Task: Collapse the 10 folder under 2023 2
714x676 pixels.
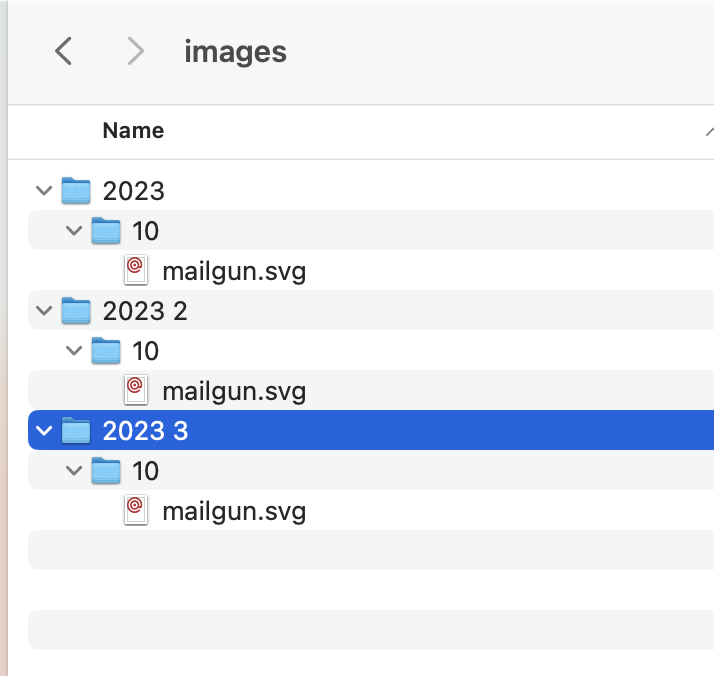Action: pos(74,351)
